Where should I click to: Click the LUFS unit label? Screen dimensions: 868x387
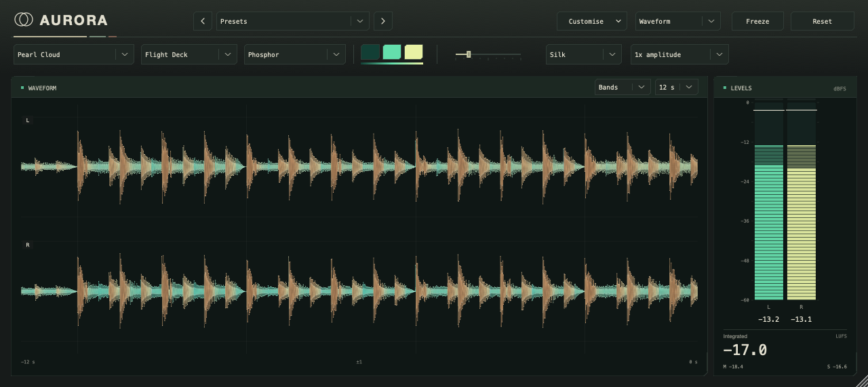point(841,336)
